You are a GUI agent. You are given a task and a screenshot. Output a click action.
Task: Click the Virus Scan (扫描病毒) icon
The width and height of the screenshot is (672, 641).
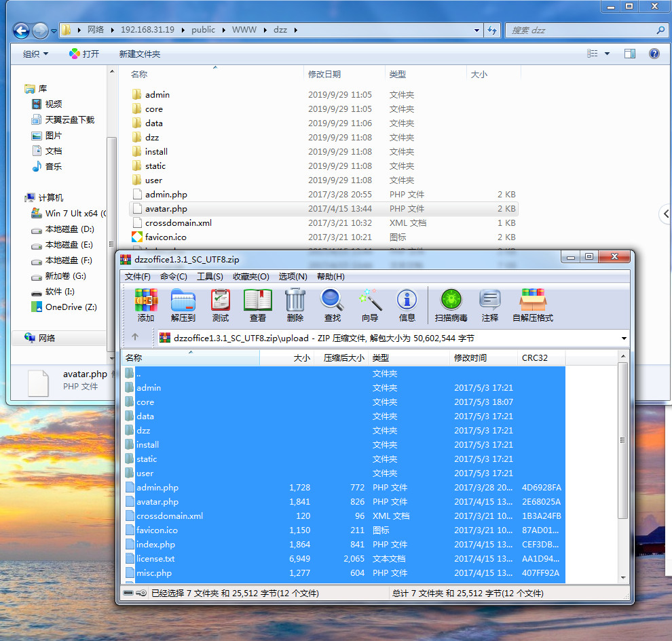coord(451,305)
